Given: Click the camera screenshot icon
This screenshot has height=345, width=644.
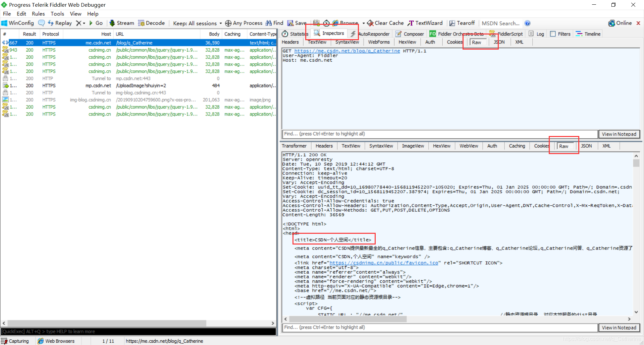Looking at the screenshot, I should [x=316, y=23].
